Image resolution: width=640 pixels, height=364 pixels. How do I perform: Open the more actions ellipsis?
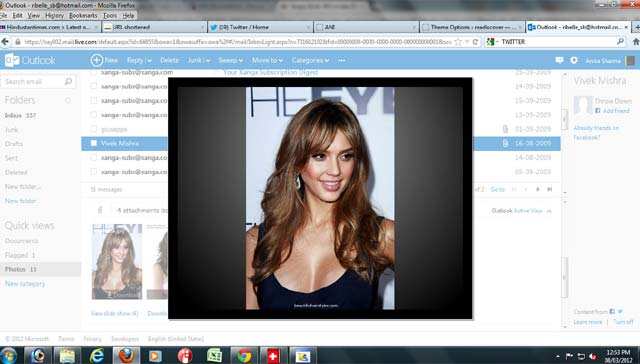pos(342,60)
